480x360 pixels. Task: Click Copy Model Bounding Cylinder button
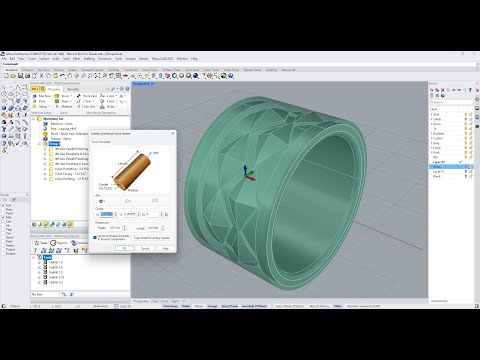(x=152, y=238)
